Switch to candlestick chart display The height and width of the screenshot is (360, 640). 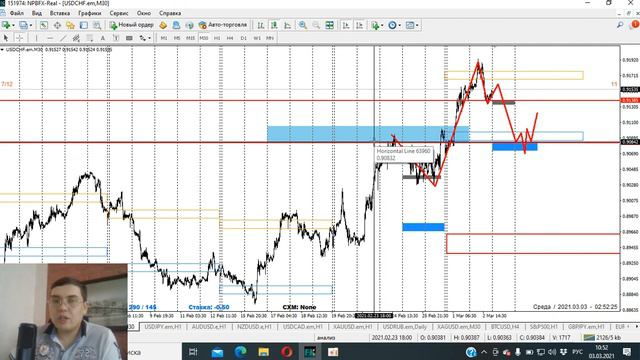(x=274, y=25)
